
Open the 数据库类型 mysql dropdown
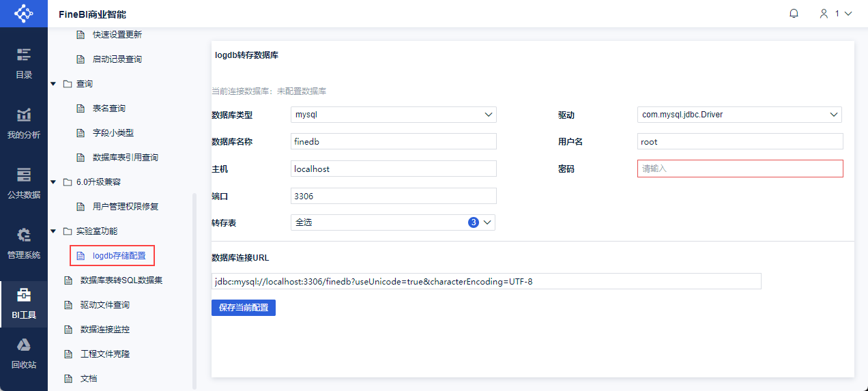[394, 115]
